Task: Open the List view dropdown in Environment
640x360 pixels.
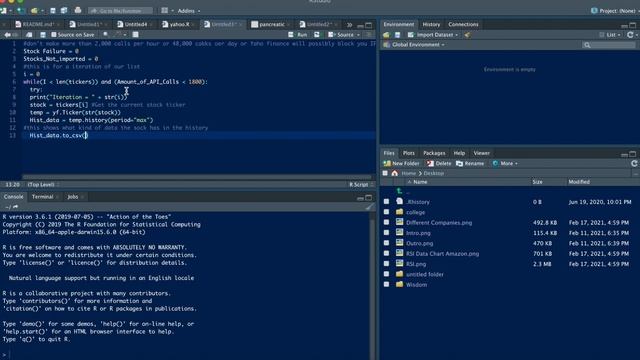Action: (610, 35)
